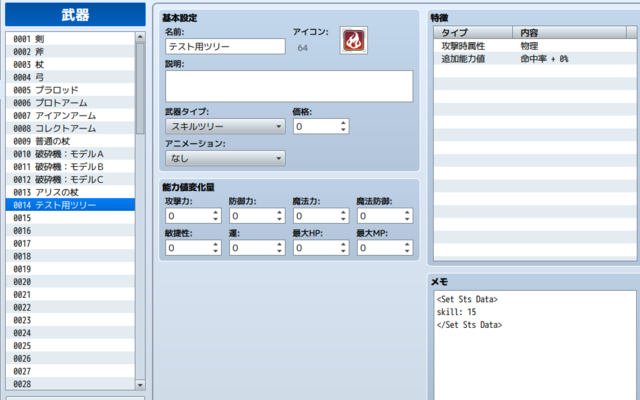Select empty weapon slot 0028
The height and width of the screenshot is (400, 640).
tap(70, 384)
